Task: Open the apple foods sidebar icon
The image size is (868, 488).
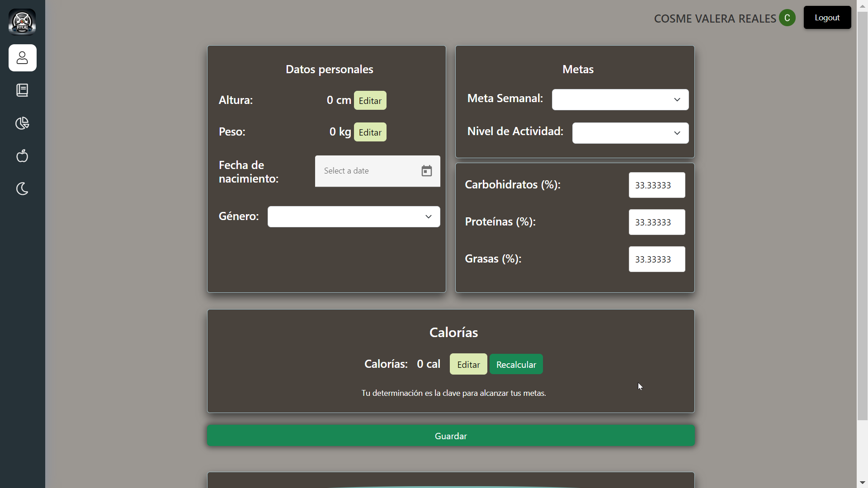Action: [x=22, y=156]
